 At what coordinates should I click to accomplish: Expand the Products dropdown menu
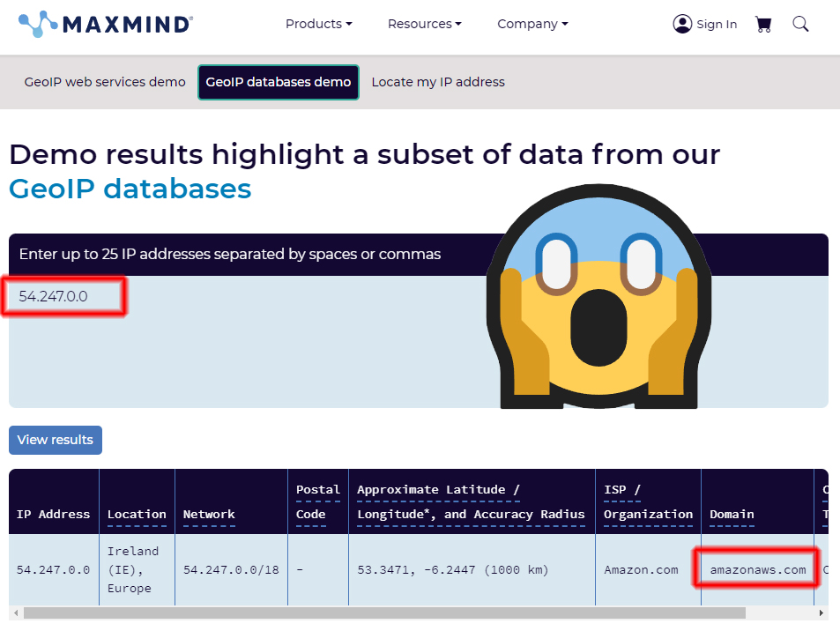click(318, 24)
